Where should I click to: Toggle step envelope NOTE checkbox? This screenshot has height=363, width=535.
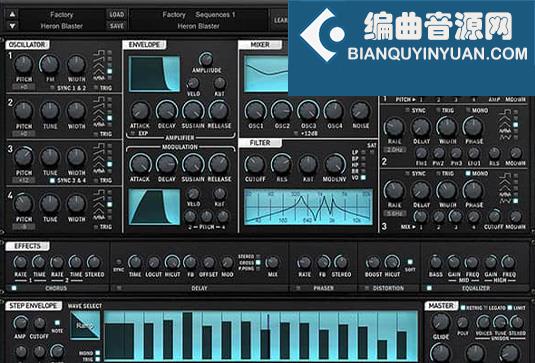pos(57,323)
